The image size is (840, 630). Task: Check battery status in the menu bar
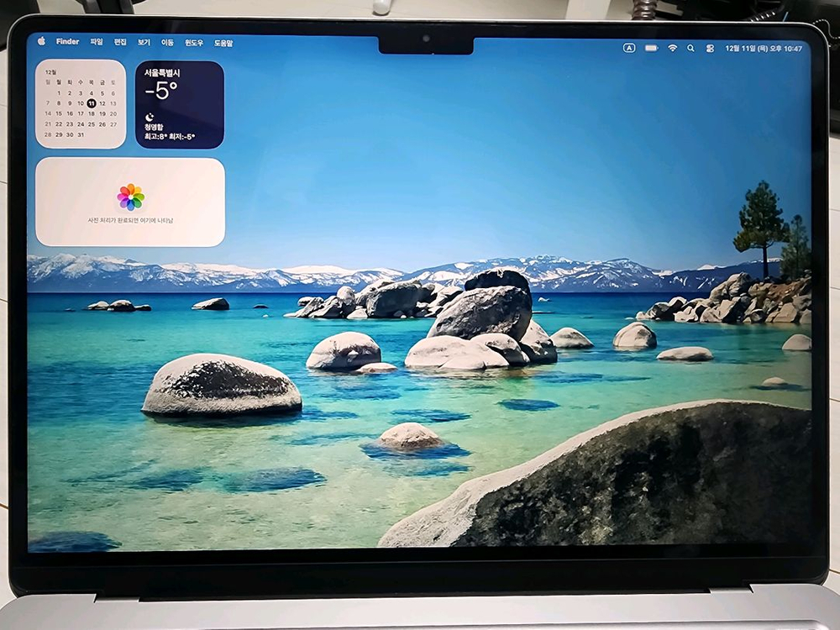651,48
